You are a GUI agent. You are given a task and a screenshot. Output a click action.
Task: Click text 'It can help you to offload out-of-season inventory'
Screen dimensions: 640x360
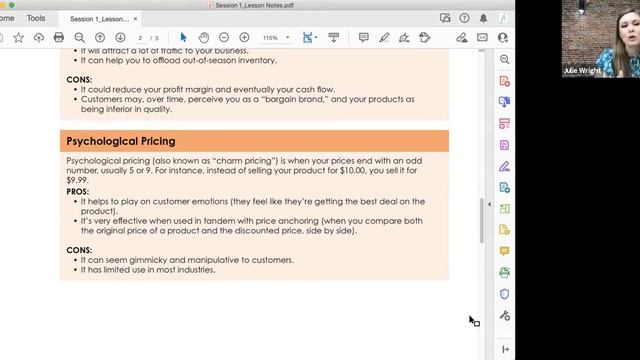coord(178,60)
